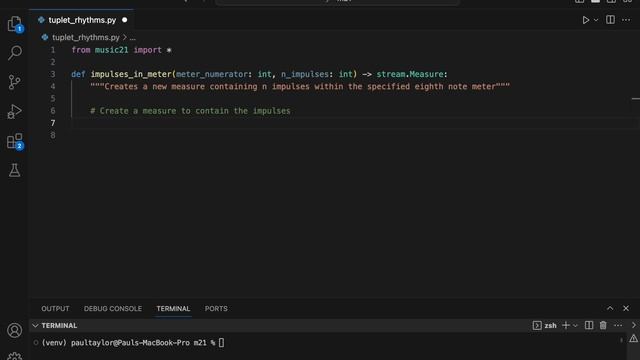Click the breadcrumb ellipsis symbol

coord(133,38)
